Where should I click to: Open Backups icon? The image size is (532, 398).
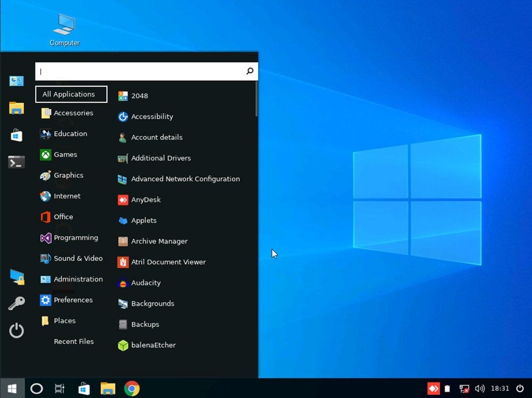[123, 325]
